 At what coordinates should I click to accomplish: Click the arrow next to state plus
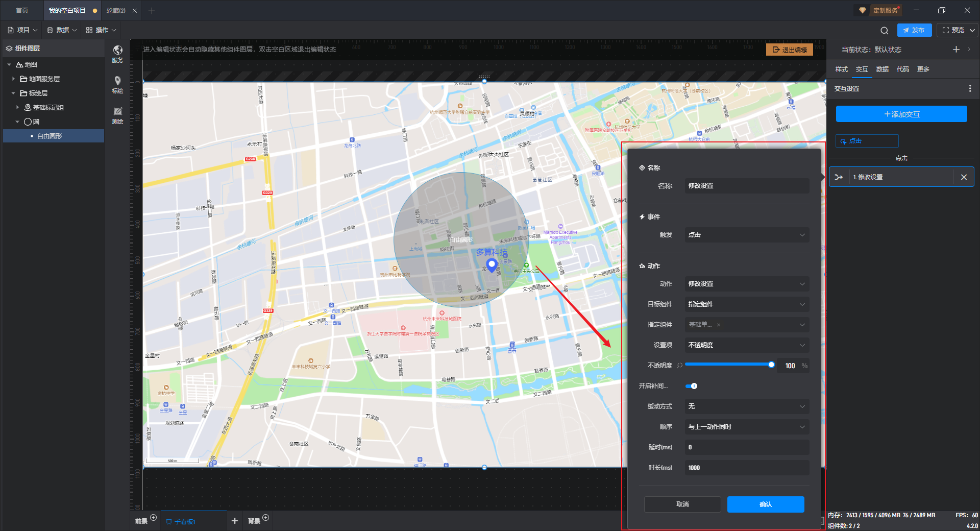tap(969, 50)
